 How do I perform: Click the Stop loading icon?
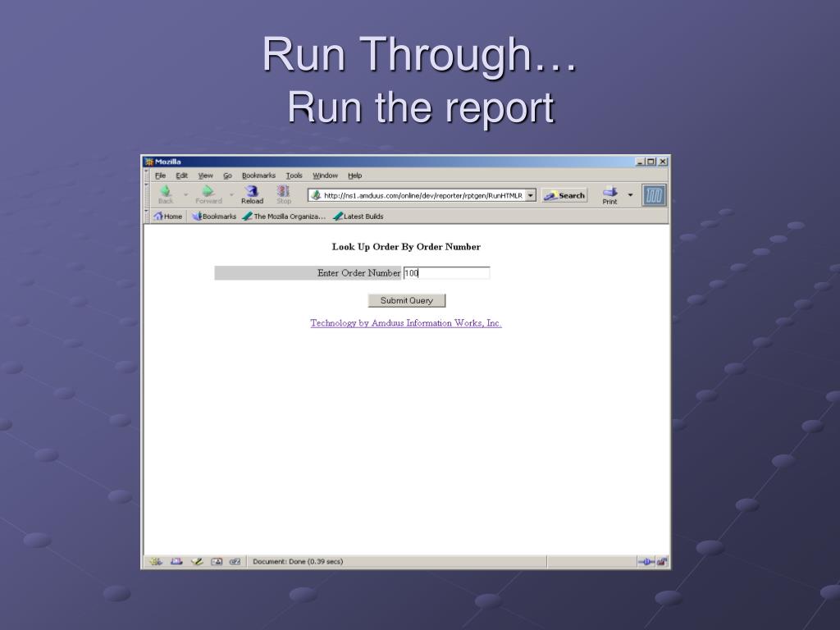coord(283,191)
